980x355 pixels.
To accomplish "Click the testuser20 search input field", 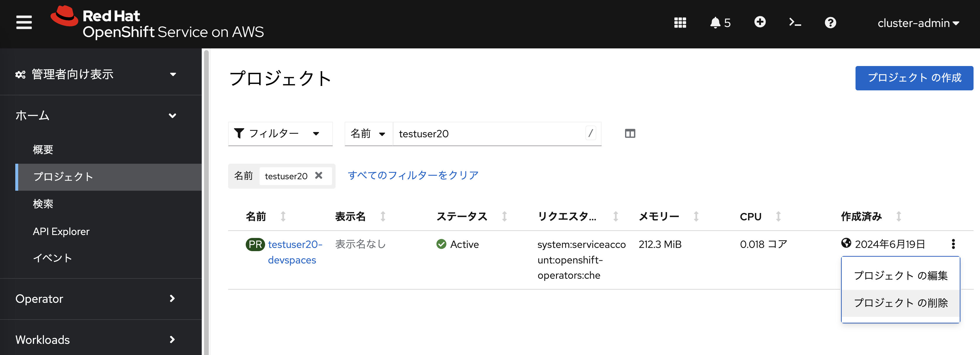I will [496, 134].
